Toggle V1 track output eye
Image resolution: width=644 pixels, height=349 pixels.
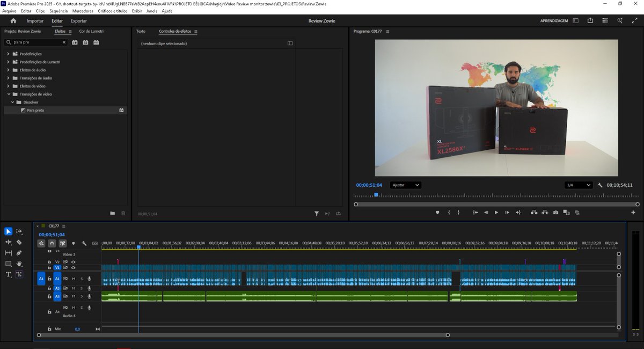(73, 267)
